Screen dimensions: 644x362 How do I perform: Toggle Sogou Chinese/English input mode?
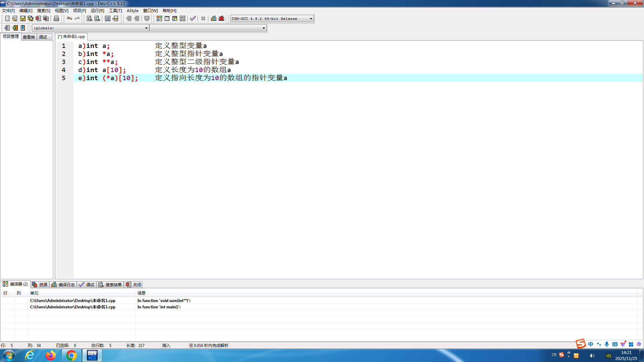click(591, 344)
